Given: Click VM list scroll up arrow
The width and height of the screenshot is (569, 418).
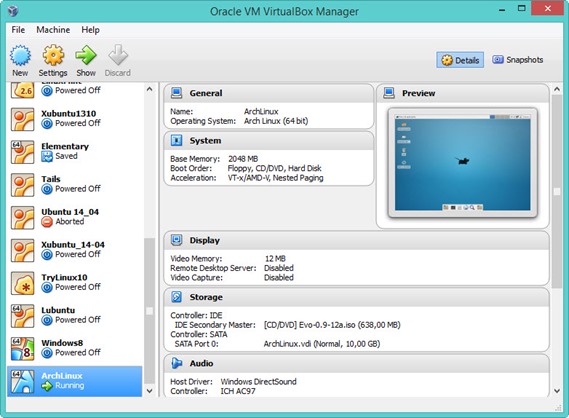Looking at the screenshot, I should tap(150, 89).
